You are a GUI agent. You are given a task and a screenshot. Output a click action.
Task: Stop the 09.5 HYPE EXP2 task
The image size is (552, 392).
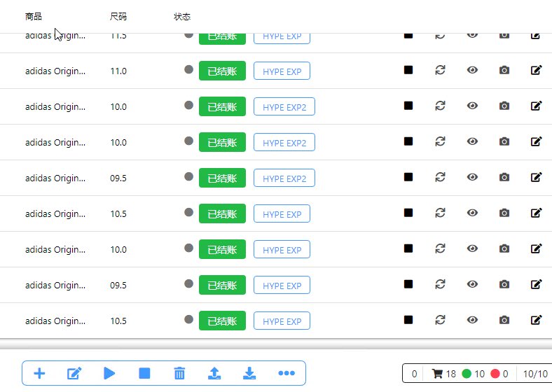click(408, 177)
